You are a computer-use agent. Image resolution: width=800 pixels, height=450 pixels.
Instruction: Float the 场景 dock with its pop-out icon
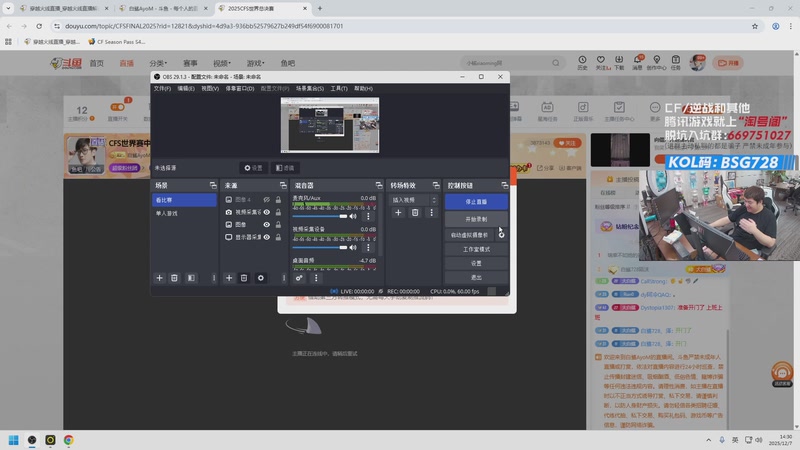213,185
